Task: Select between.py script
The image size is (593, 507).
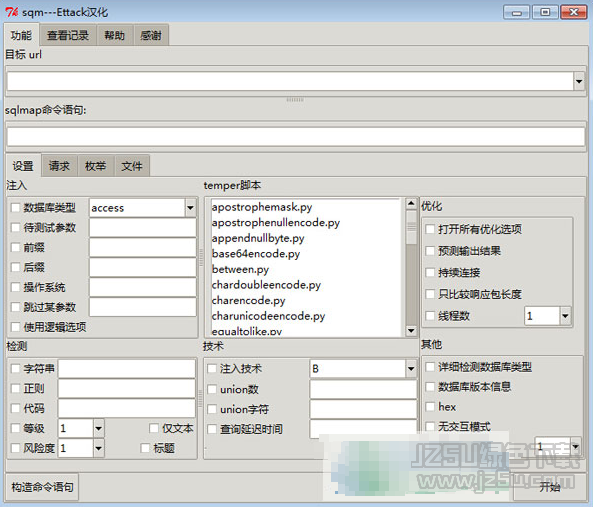Action: coord(240,269)
